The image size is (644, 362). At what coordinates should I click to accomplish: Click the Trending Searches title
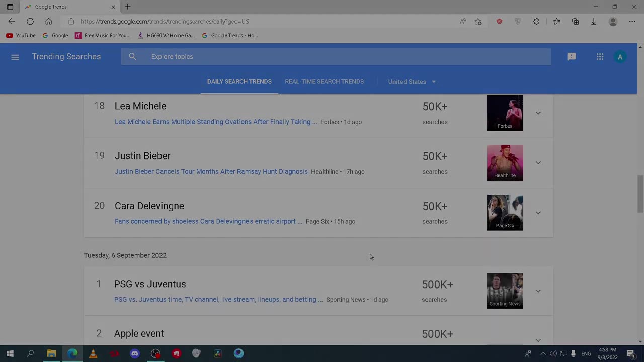coord(66,57)
